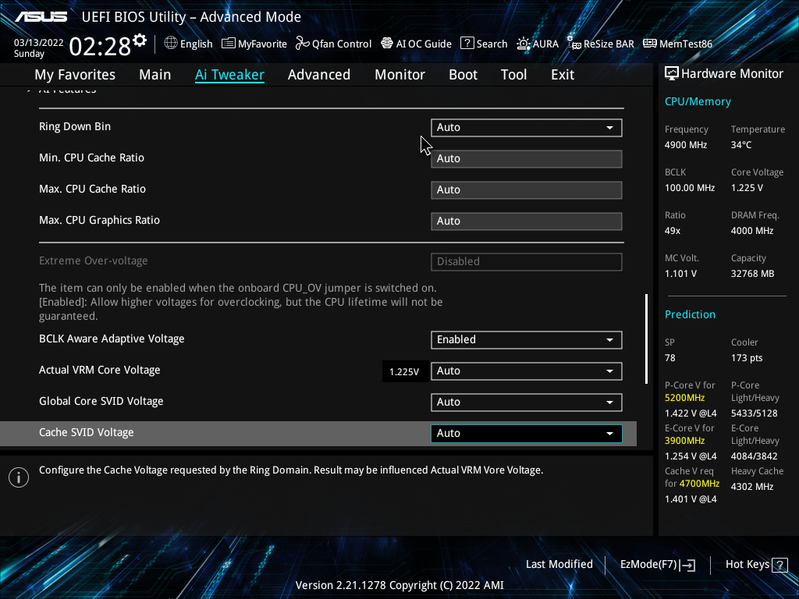Launch AI OC Guide icon
Image resolution: width=799 pixels, height=599 pixels.
coord(387,43)
